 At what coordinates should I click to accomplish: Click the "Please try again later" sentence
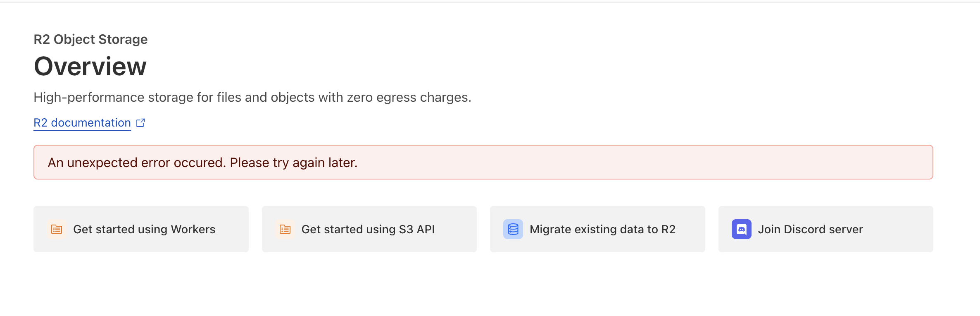293,163
